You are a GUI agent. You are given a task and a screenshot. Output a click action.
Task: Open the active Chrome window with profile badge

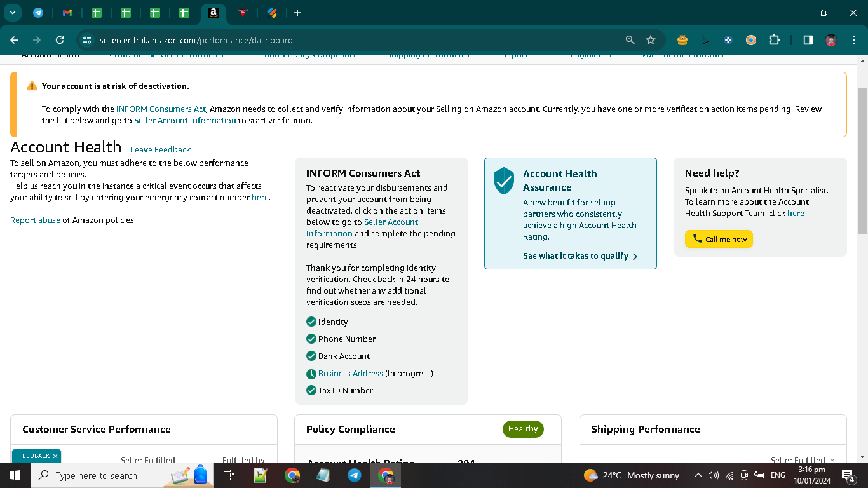click(x=386, y=475)
